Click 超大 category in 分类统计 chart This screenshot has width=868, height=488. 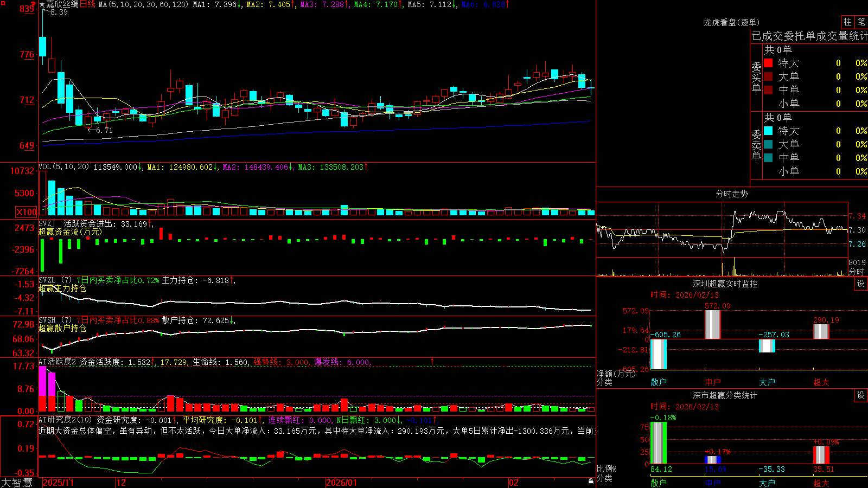point(821,483)
